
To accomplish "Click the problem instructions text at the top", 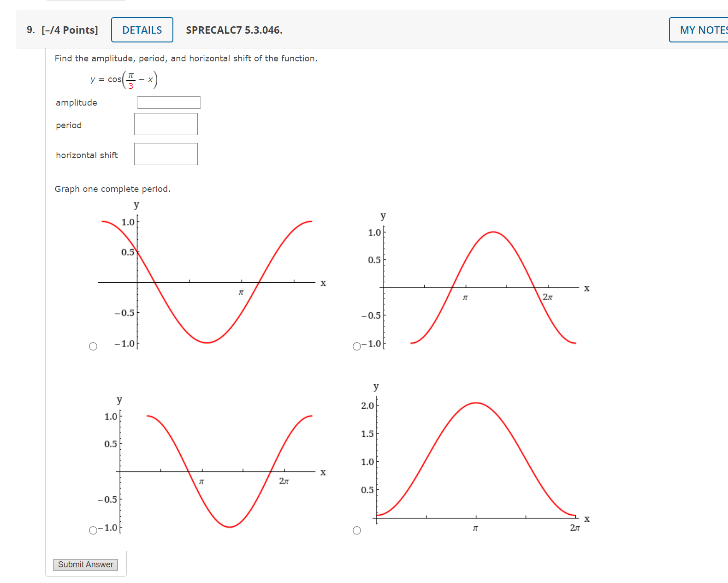I will [186, 58].
